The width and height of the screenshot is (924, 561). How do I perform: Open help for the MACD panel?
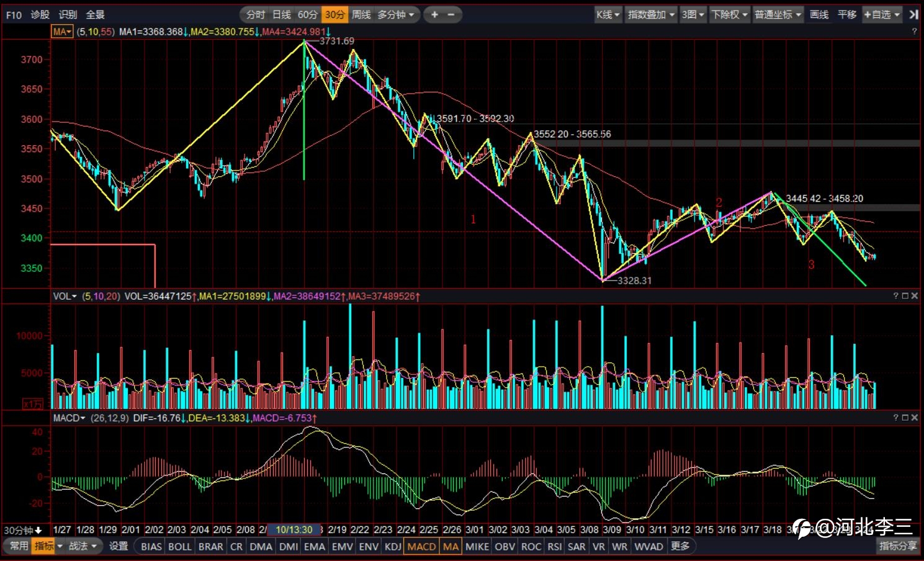(895, 418)
